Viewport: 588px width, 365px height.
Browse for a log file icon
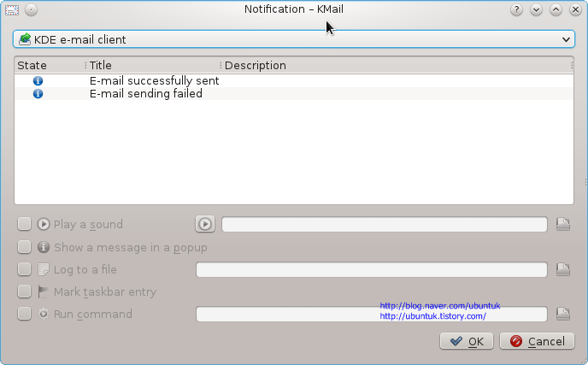[563, 269]
